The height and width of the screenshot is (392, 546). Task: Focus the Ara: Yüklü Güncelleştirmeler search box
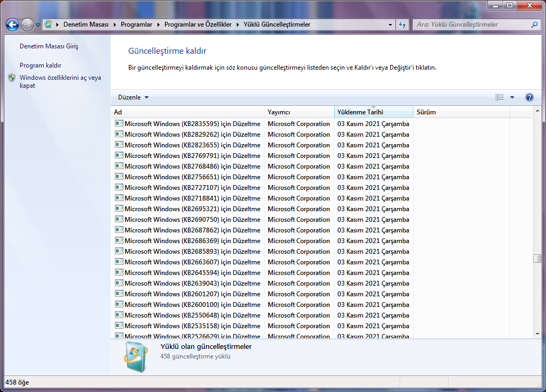(x=473, y=24)
